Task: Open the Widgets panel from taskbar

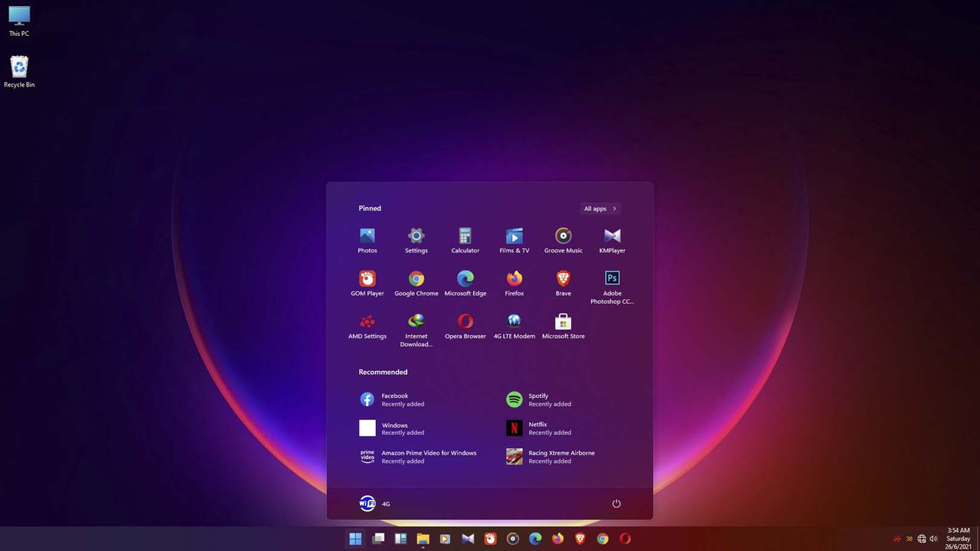Action: 400,539
